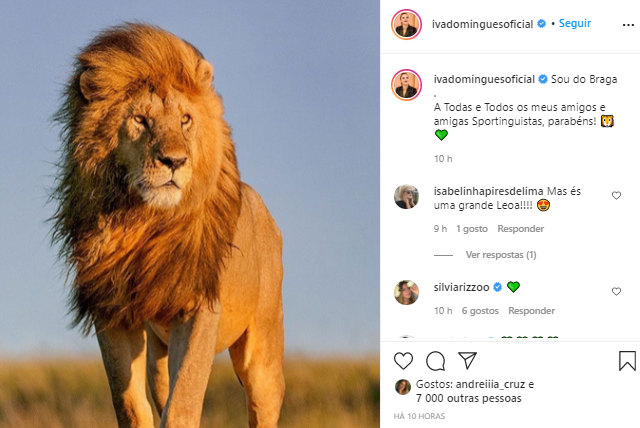640x428 pixels.
Task: Open comments with the speech bubble icon
Action: [435, 360]
